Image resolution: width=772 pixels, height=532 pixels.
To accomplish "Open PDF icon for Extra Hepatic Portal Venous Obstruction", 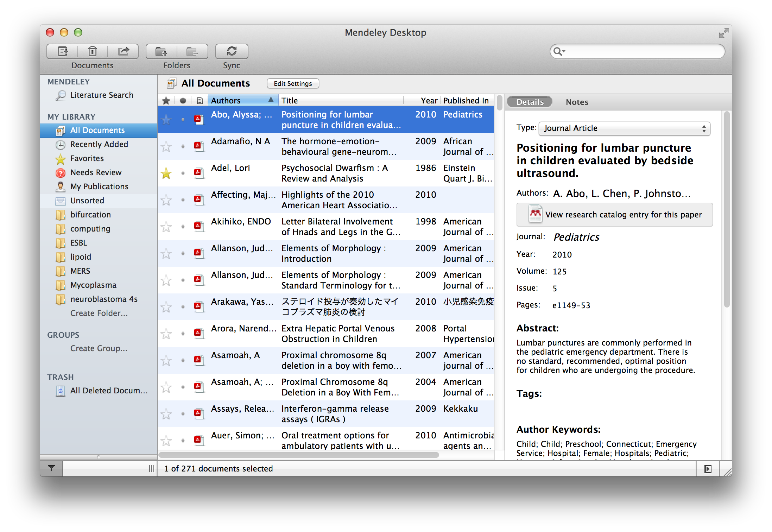I will [199, 334].
